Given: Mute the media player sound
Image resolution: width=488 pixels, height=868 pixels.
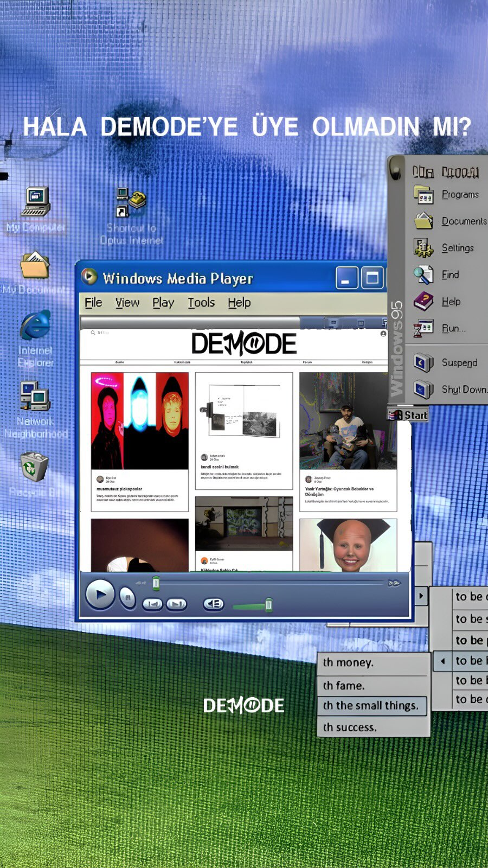Looking at the screenshot, I should click(214, 604).
